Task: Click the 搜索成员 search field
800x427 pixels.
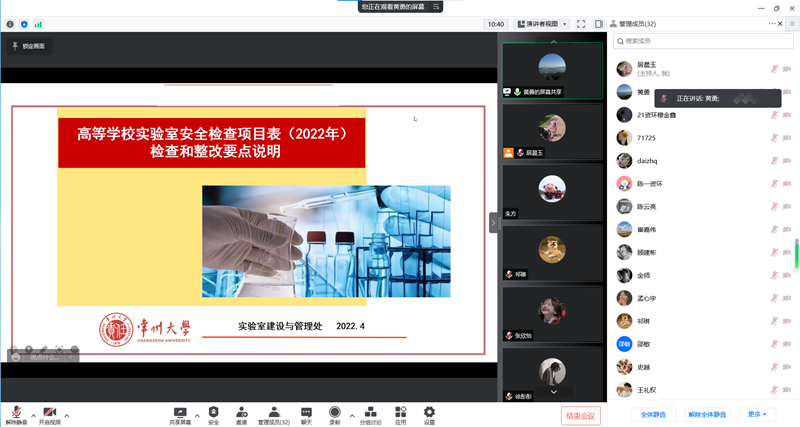Action: 704,41
